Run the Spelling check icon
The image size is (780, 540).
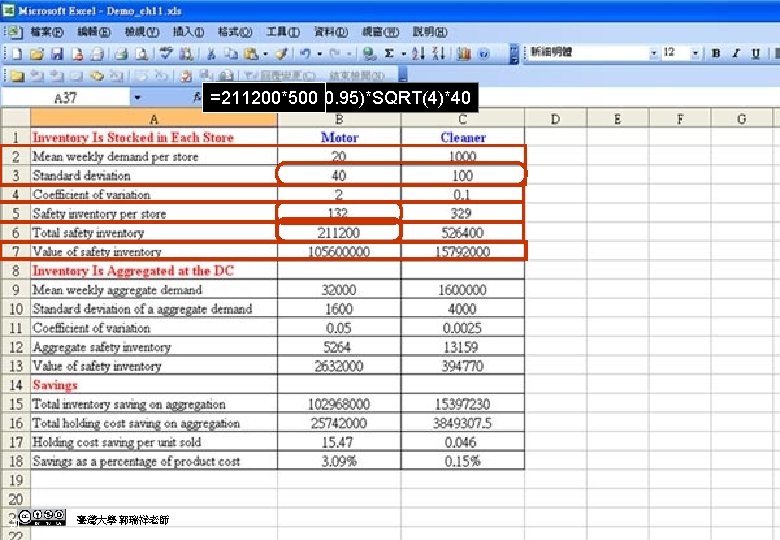(166, 54)
